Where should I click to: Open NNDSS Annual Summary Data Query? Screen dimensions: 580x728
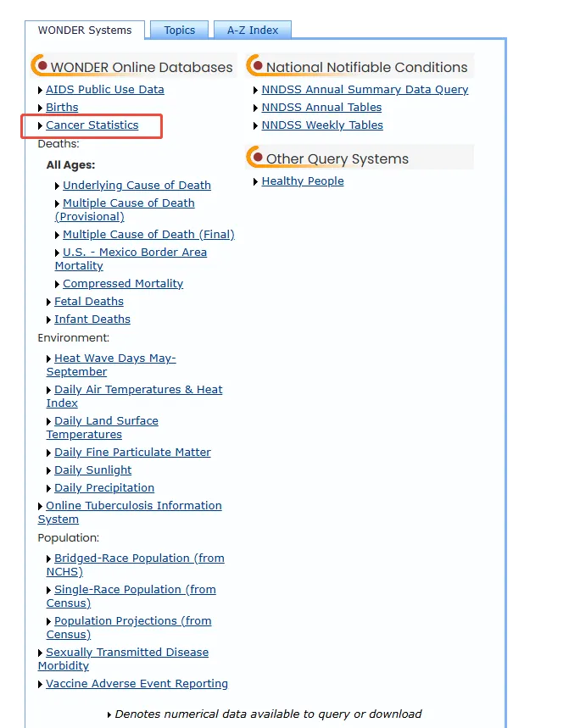(365, 90)
